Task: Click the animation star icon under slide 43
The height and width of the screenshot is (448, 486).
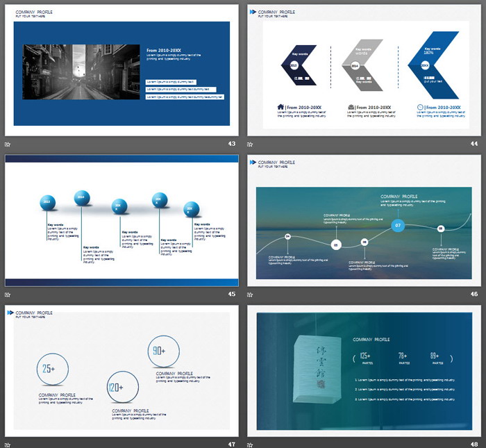Action: click(x=8, y=144)
